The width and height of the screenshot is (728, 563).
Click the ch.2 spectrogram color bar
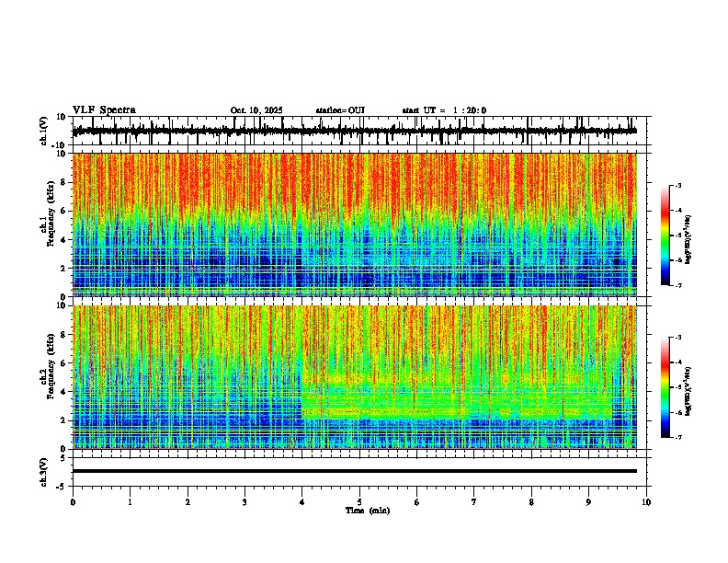point(665,387)
